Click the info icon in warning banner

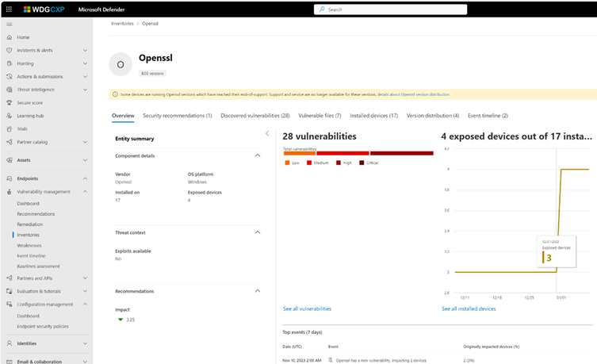coord(115,94)
